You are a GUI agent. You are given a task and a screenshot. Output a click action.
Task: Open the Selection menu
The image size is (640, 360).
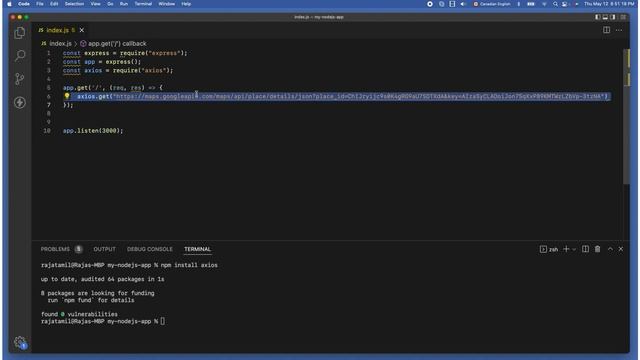tap(74, 4)
